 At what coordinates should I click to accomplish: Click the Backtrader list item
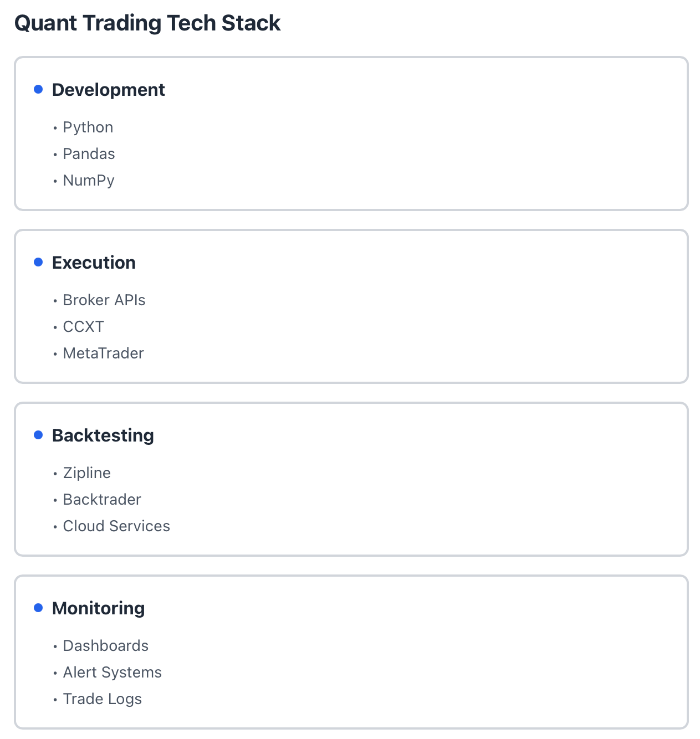click(102, 500)
